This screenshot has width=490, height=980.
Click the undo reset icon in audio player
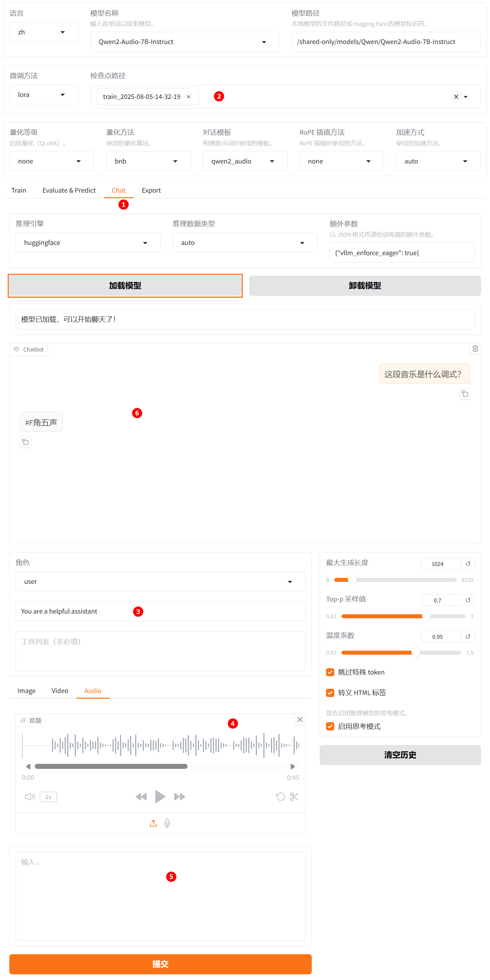280,796
